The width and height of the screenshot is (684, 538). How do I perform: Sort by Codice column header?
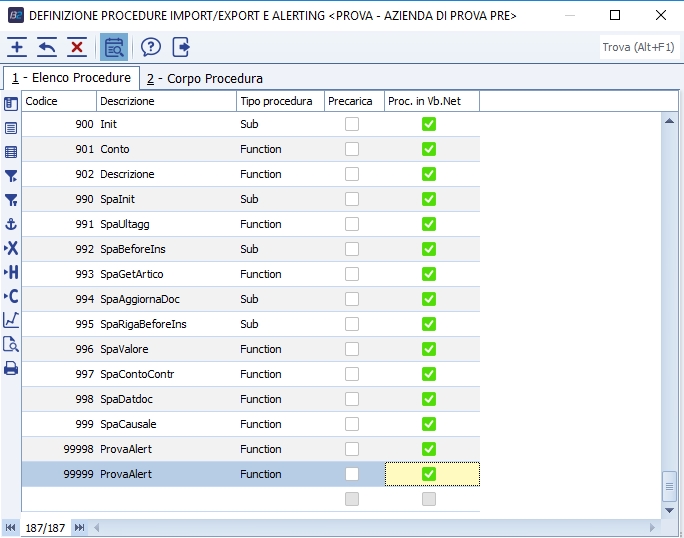pyautogui.click(x=59, y=101)
